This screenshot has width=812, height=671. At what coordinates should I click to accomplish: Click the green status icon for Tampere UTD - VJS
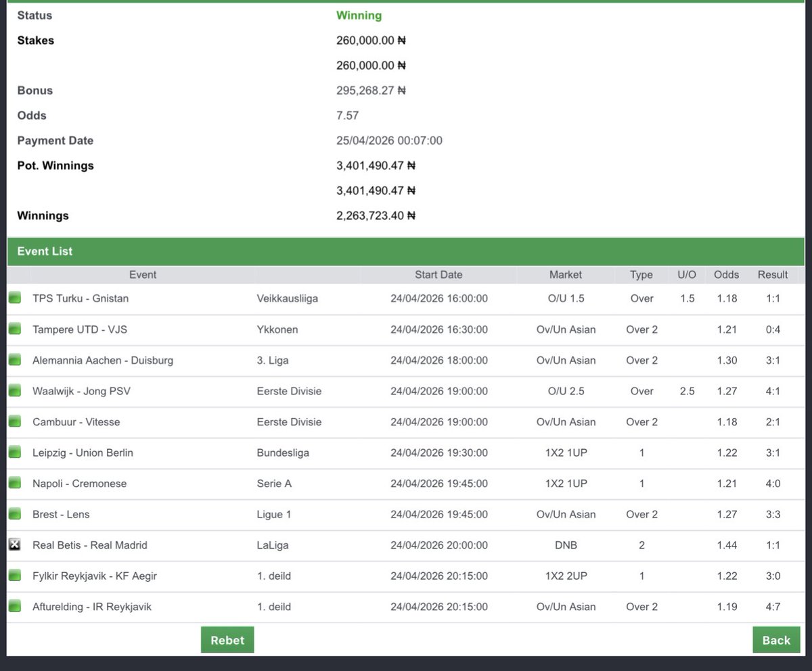pyautogui.click(x=14, y=329)
